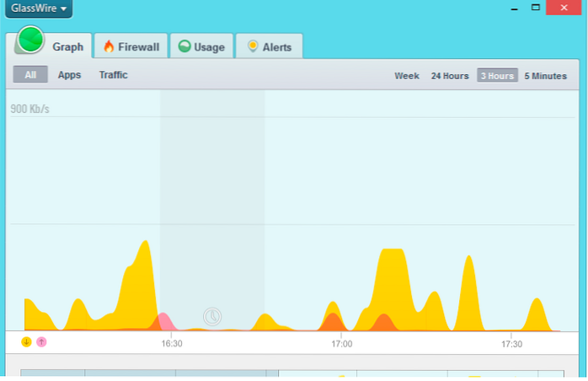Screen dimensions: 588x381
Task: Click the green GlassWire Graph logo icon
Action: pyautogui.click(x=32, y=41)
